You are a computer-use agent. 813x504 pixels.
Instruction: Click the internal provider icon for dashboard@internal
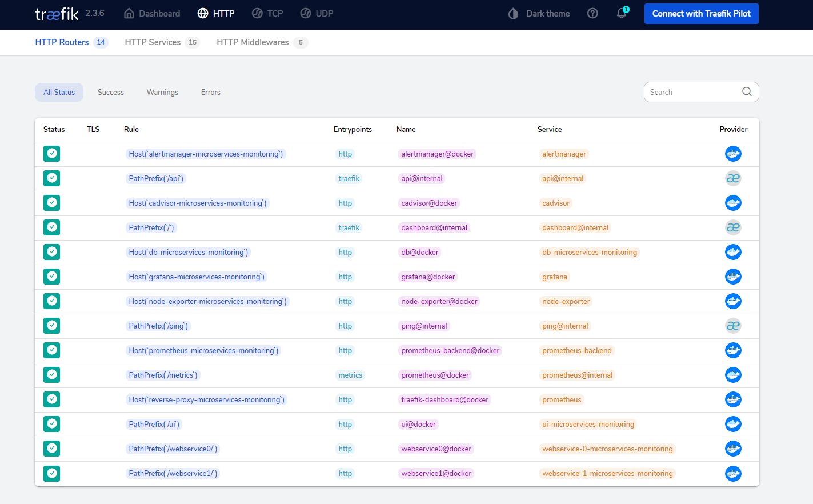733,227
